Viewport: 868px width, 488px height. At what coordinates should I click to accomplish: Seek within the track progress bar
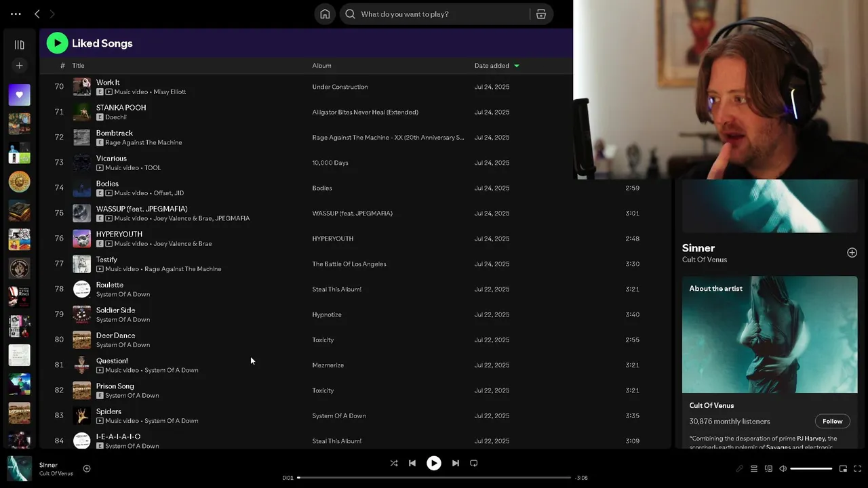pos(434,477)
